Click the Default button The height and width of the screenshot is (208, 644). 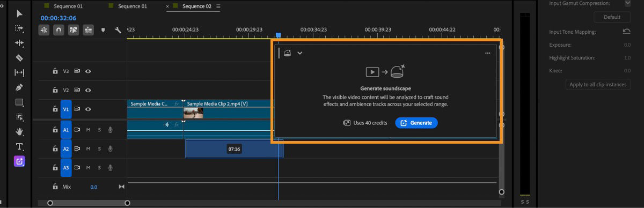pyautogui.click(x=612, y=17)
